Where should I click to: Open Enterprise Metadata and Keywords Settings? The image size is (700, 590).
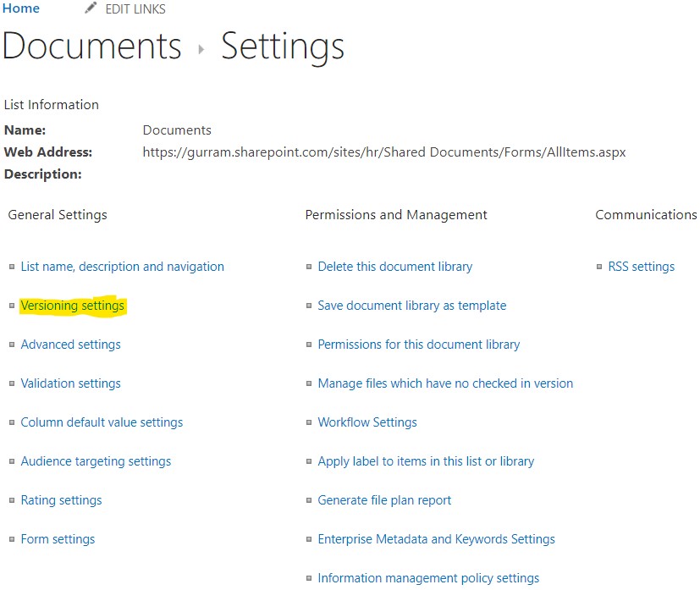tap(436, 539)
